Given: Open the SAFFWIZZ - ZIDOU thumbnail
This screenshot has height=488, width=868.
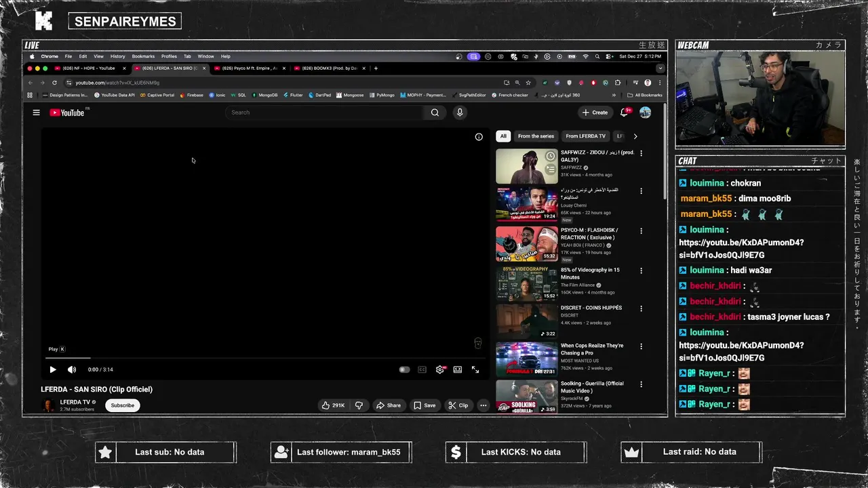Looking at the screenshot, I should [x=527, y=166].
